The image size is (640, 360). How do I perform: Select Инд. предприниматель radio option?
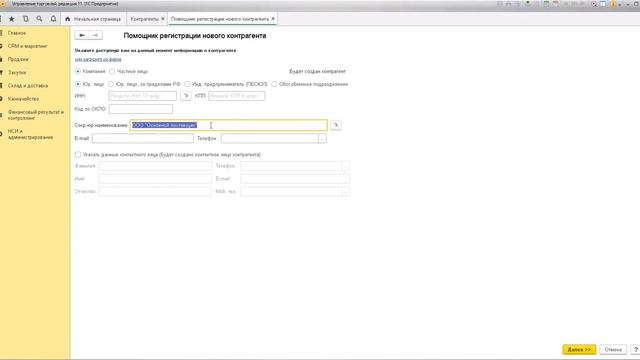(x=187, y=84)
